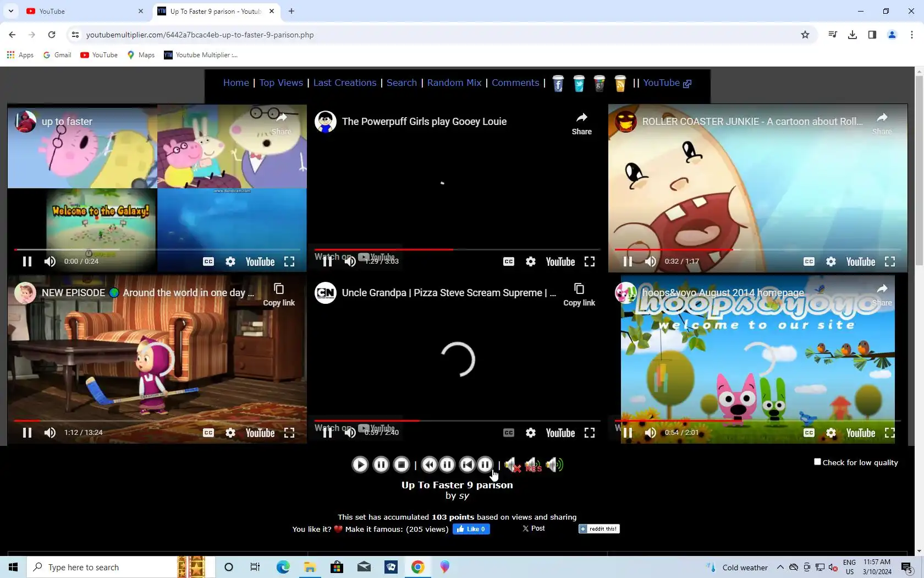This screenshot has width=924, height=578.
Task: Switch to the first YouTube browser tab
Action: point(85,11)
